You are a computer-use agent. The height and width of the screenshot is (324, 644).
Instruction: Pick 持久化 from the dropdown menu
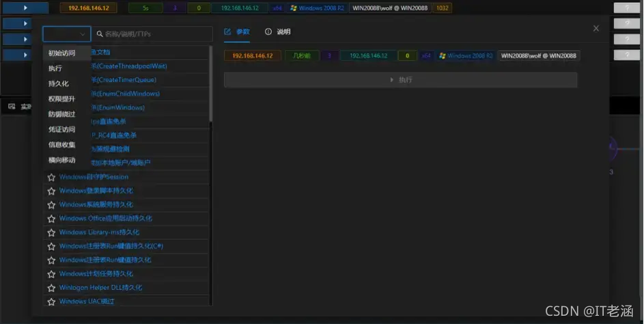coord(68,83)
